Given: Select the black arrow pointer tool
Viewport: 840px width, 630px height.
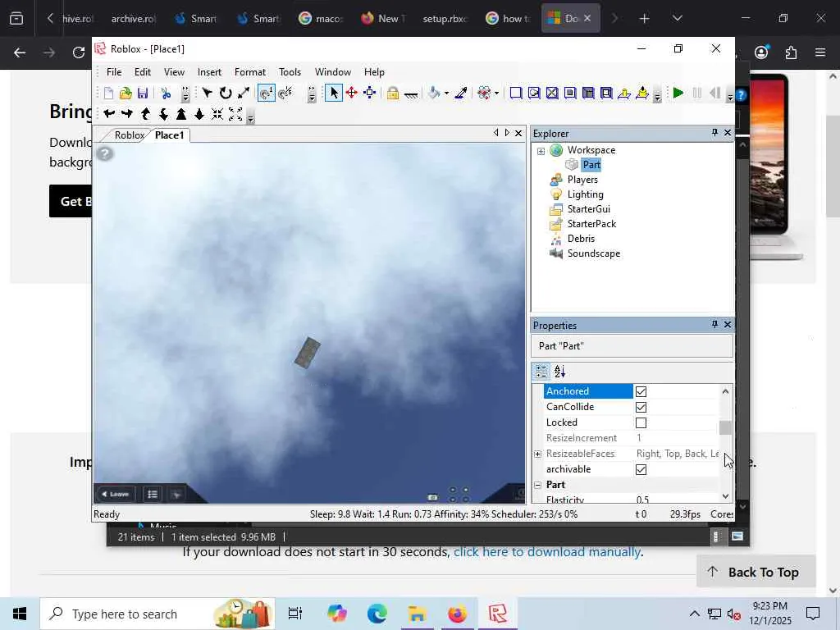Looking at the screenshot, I should (208, 94).
